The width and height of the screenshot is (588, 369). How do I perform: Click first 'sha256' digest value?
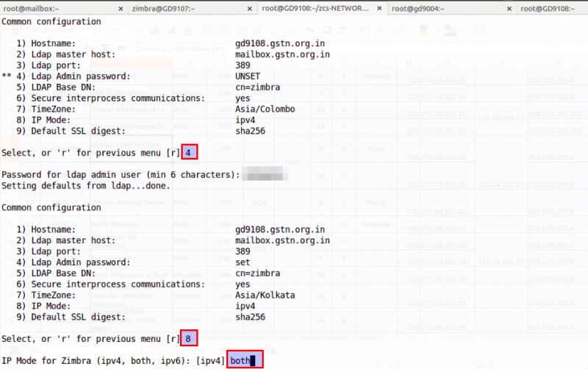[x=250, y=131]
